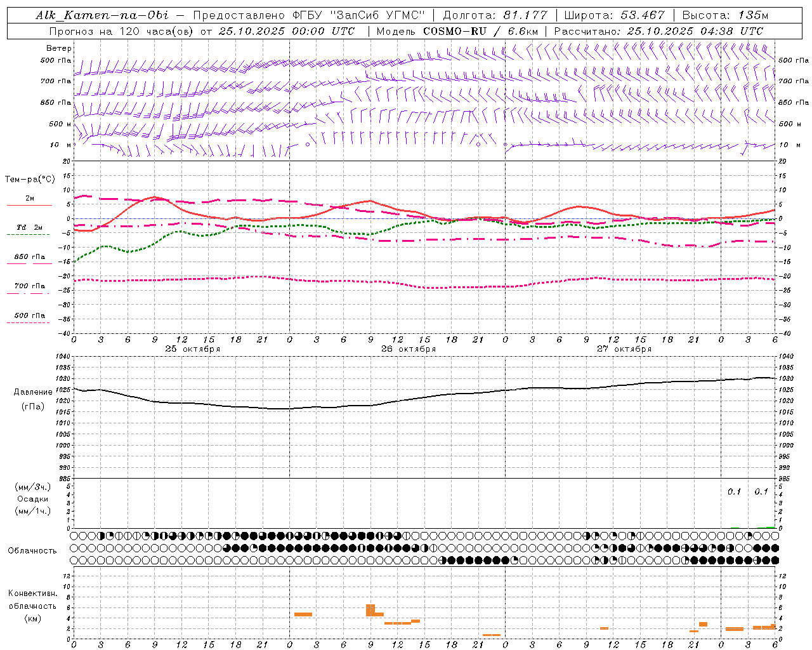The height and width of the screenshot is (650, 812).
Task: Click the (мм/1ч.) precipitation unit label
Action: click(33, 511)
